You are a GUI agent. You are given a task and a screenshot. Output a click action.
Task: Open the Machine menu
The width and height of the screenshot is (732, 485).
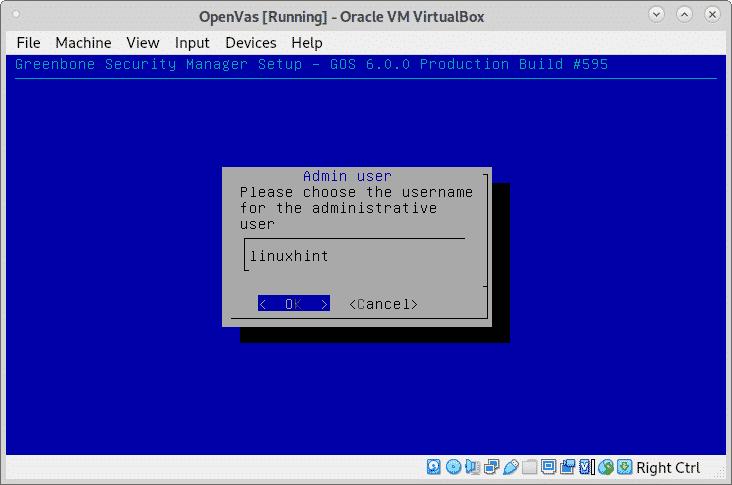84,43
